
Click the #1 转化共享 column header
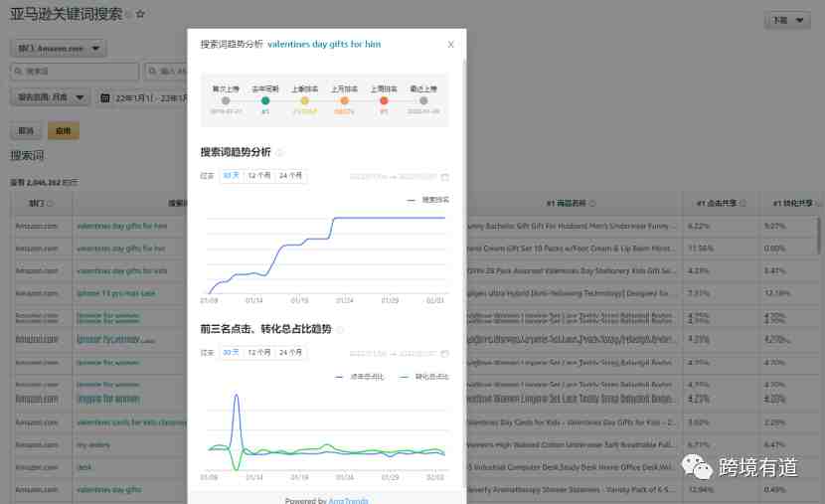[x=792, y=203]
